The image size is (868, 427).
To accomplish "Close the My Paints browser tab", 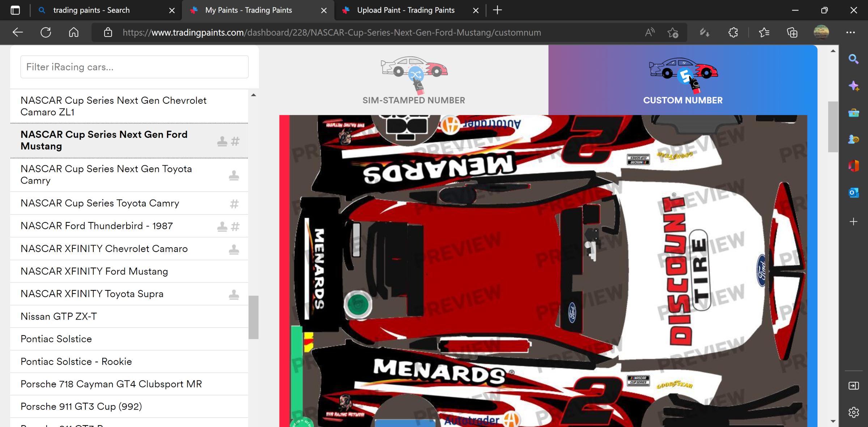I will point(324,10).
